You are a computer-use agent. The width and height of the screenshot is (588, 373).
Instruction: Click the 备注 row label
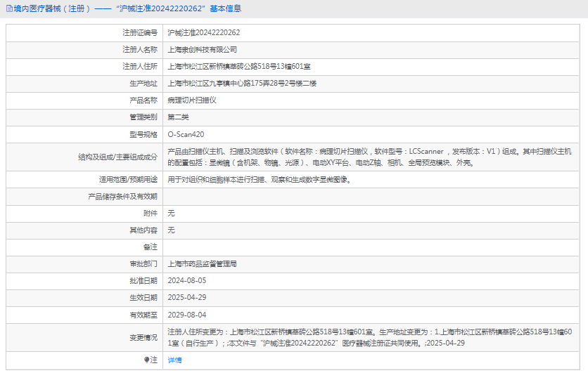coord(151,247)
